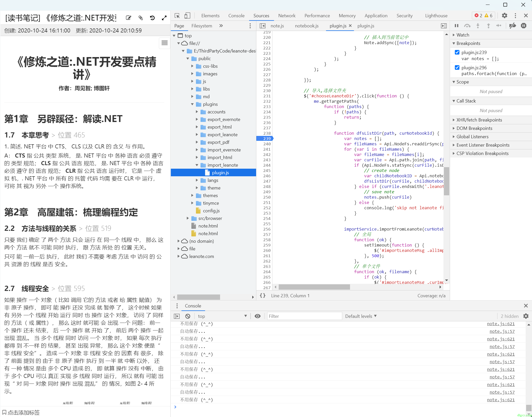Switch to the notebook.js editor tab
Screen dimensions: 532x417
point(307,26)
